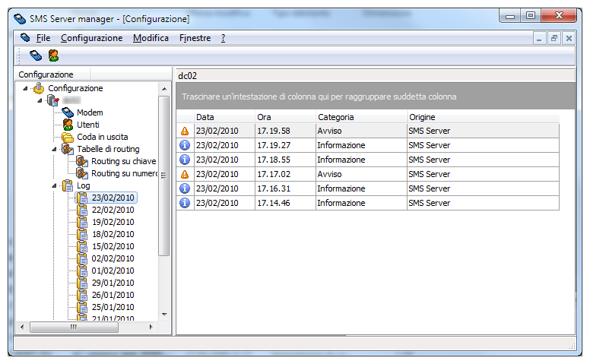Sort by the Categoria column header
The width and height of the screenshot is (590, 364).
pos(362,117)
